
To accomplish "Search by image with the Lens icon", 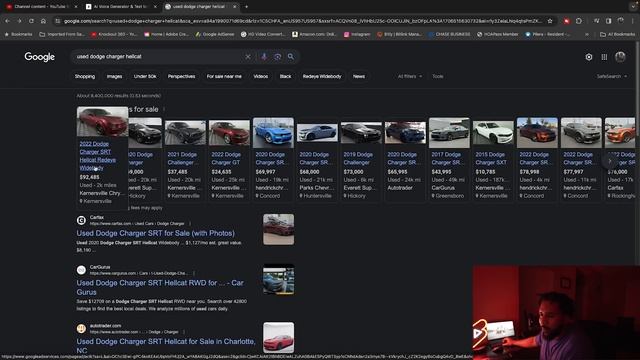I will coord(278,57).
